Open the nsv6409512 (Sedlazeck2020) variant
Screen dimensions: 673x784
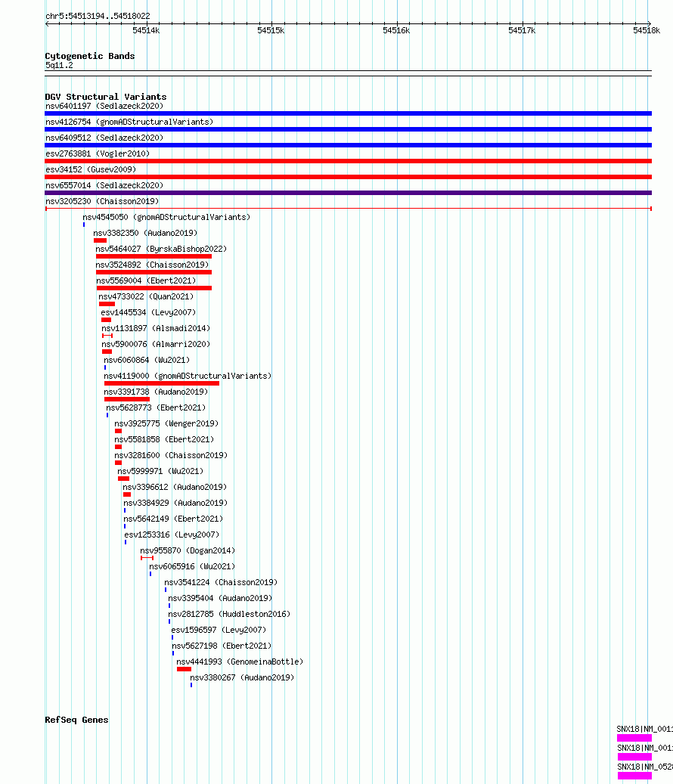click(x=104, y=138)
